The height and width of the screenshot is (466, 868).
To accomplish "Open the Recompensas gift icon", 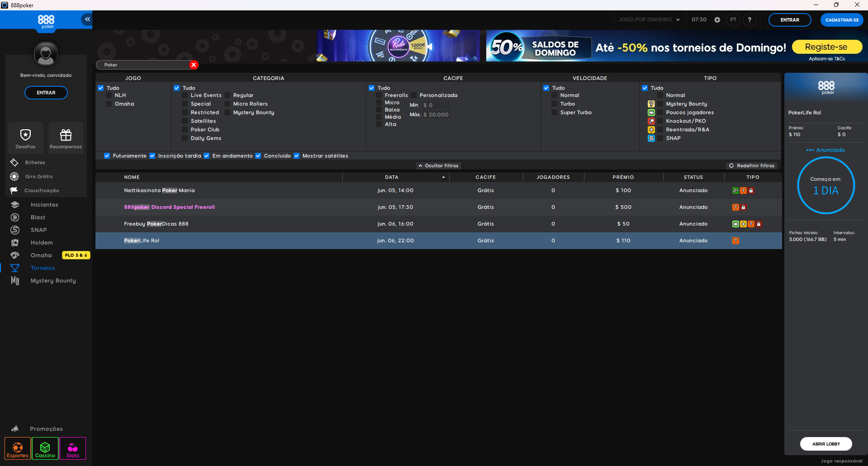I will pyautogui.click(x=66, y=135).
